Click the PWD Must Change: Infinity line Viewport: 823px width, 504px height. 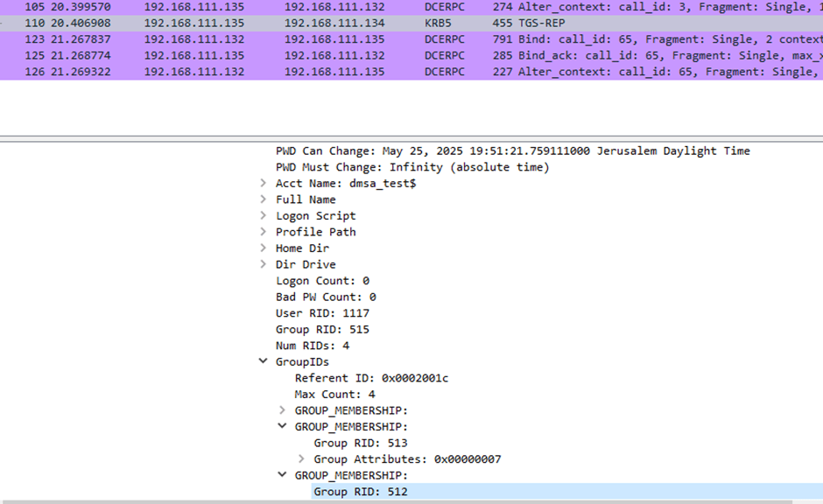pyautogui.click(x=411, y=167)
